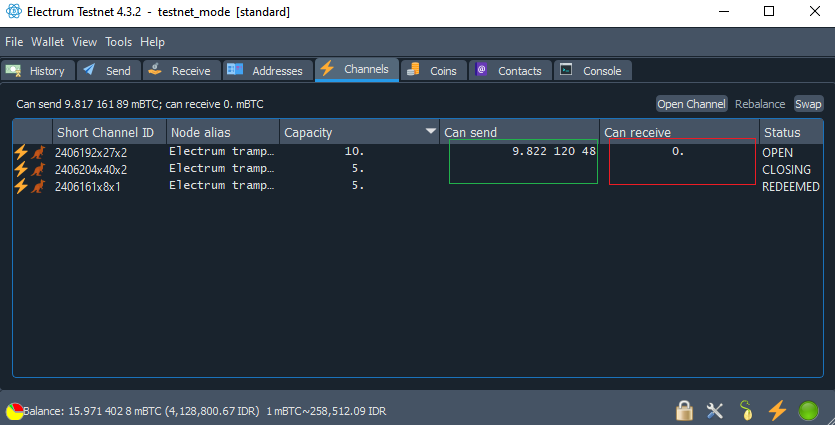Switch to the Receive tab
835x425 pixels.
pos(182,70)
